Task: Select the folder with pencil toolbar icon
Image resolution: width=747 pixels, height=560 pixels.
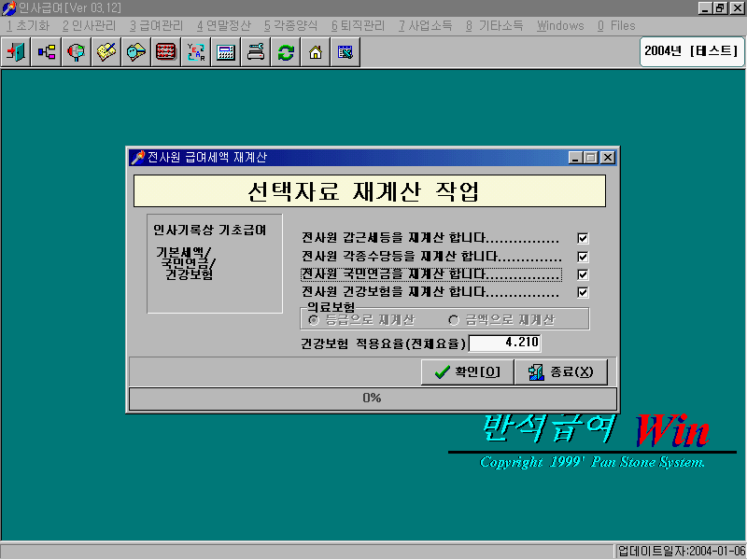Action: (x=135, y=53)
